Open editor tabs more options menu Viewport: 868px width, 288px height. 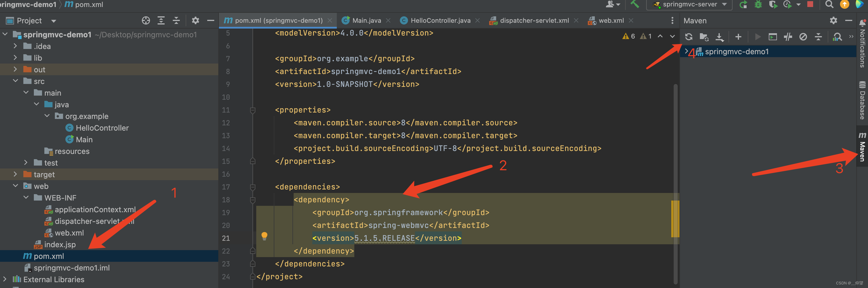(672, 20)
